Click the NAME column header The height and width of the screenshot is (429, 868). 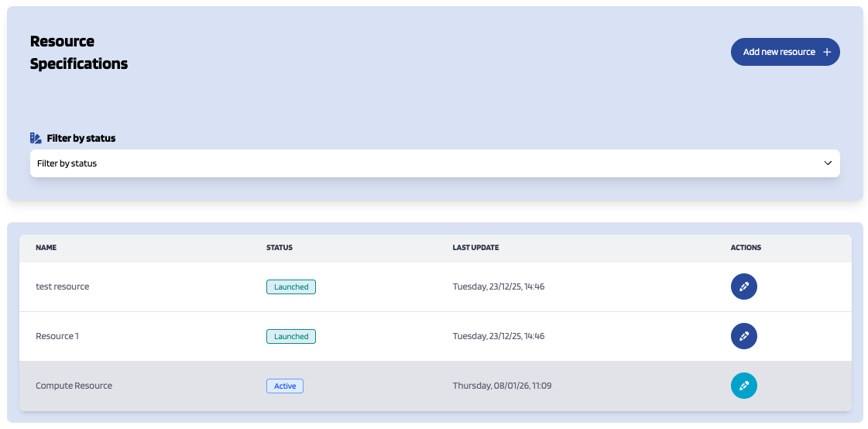pos(46,248)
